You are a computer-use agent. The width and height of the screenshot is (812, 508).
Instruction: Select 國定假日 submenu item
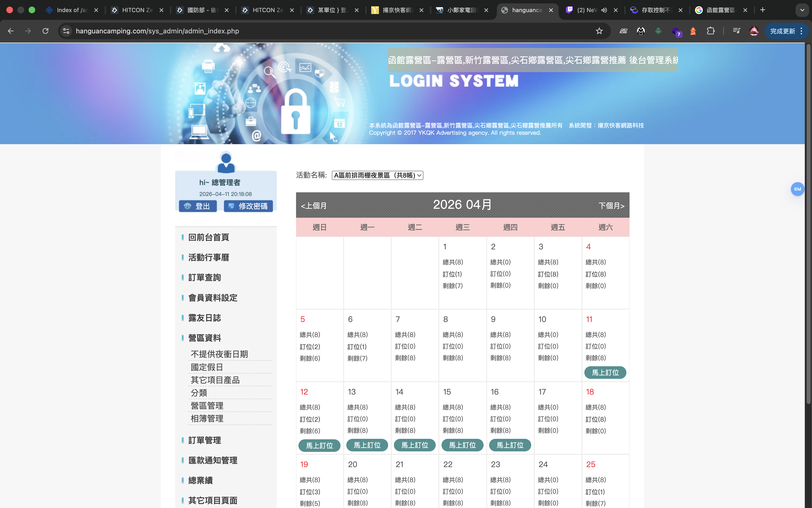[x=207, y=367]
